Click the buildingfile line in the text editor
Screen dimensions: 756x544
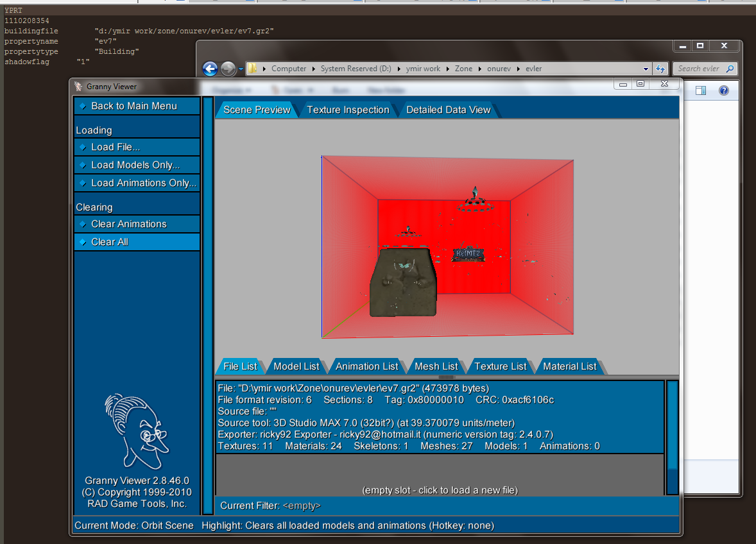tap(139, 31)
